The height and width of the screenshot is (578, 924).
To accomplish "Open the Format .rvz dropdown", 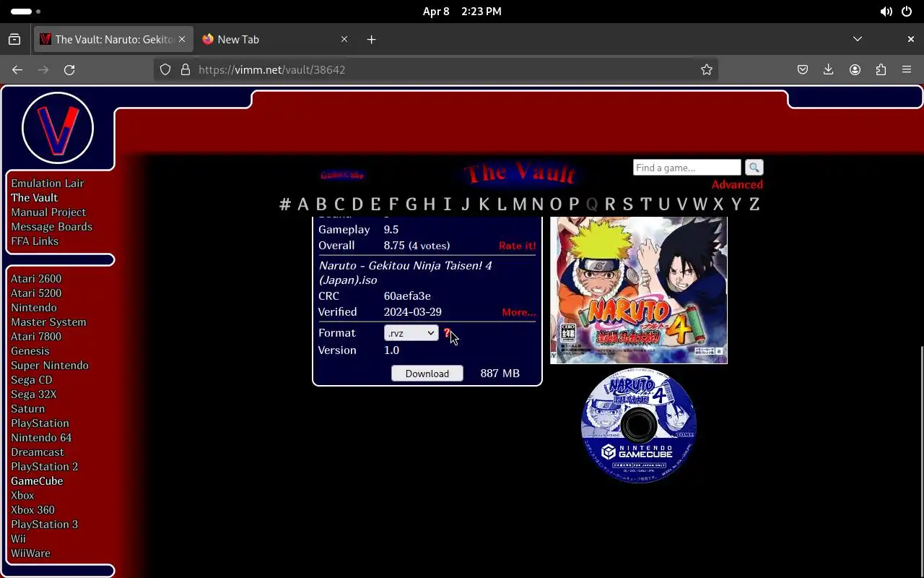I will (411, 333).
